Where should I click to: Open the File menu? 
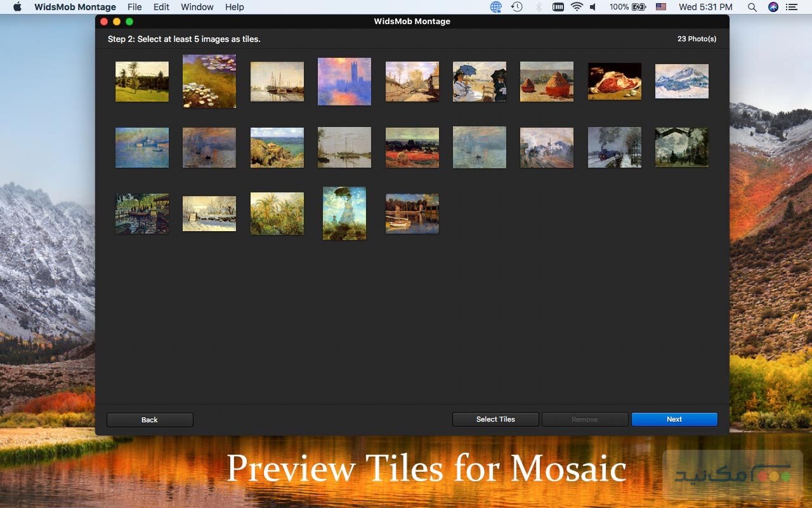click(134, 7)
